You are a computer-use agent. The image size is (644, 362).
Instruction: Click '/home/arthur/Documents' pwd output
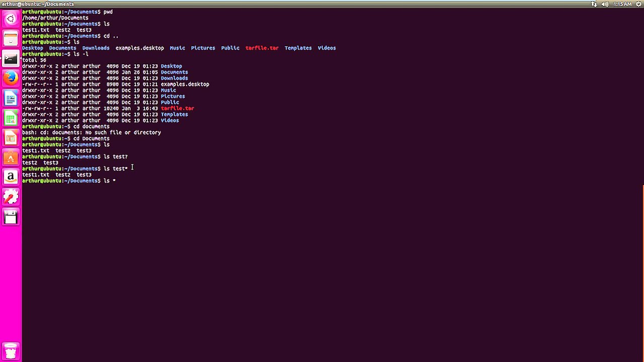click(55, 18)
